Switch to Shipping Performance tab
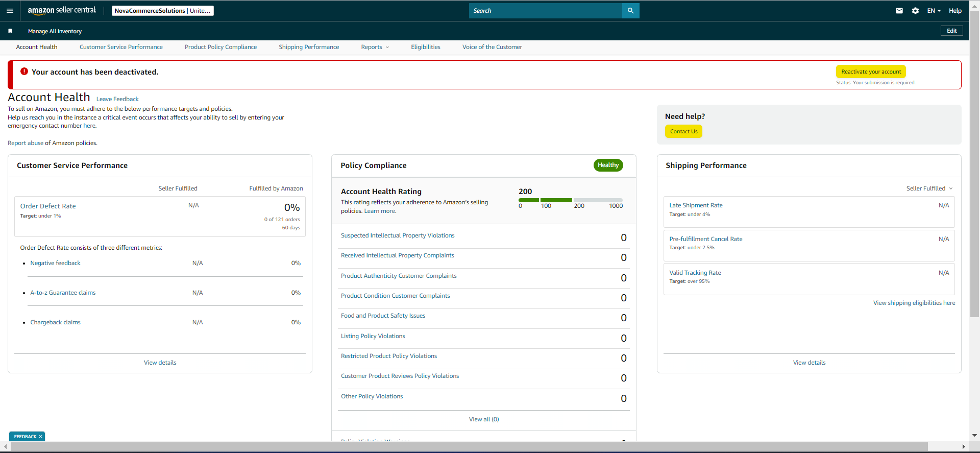 [309, 47]
